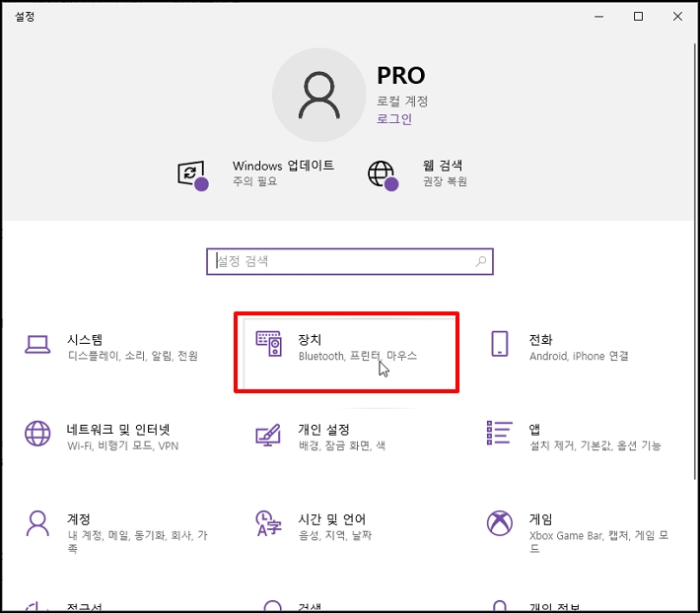Open the 전화 phone icon

[500, 344]
